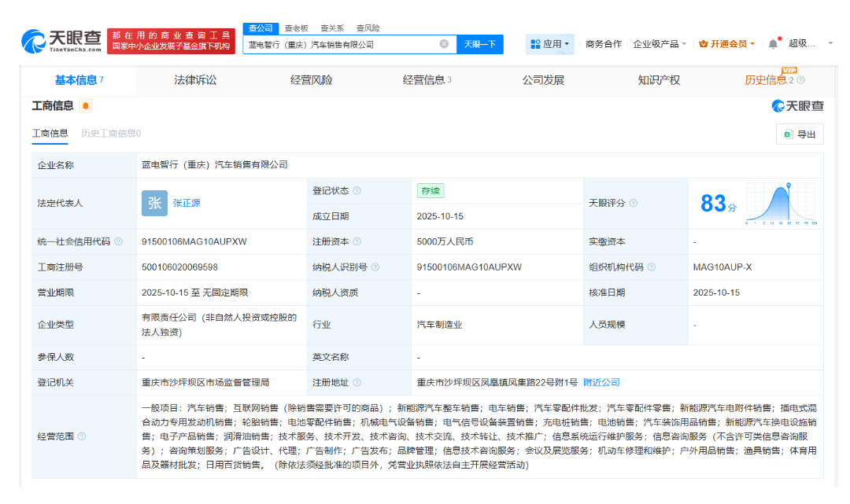Switch to 经营信息 tab
Screen dimensions: 850x504
[427, 81]
